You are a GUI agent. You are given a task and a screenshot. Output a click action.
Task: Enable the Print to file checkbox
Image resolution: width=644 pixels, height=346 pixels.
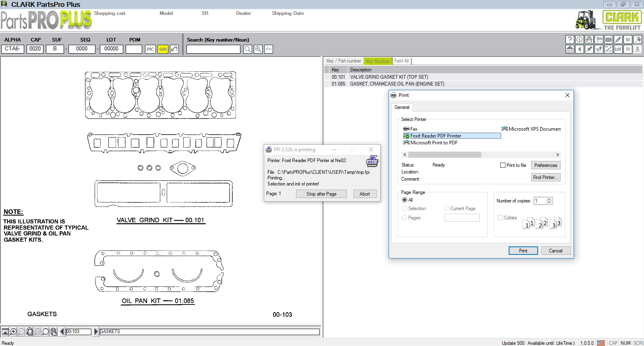[503, 165]
